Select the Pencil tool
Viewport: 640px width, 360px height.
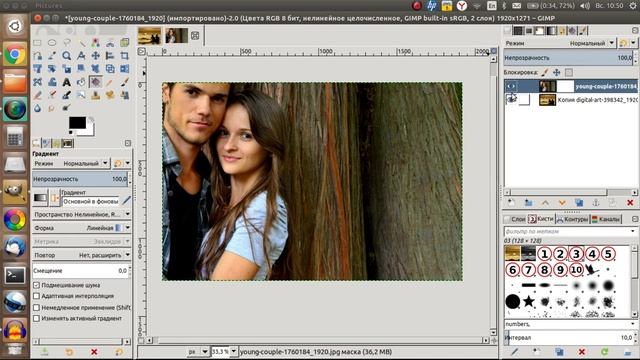point(110,82)
